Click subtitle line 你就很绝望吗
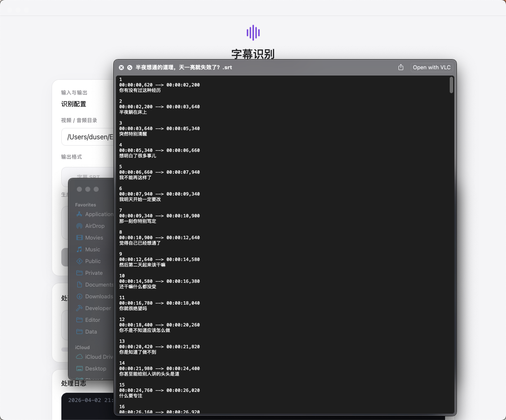The width and height of the screenshot is (506, 420). 133,308
